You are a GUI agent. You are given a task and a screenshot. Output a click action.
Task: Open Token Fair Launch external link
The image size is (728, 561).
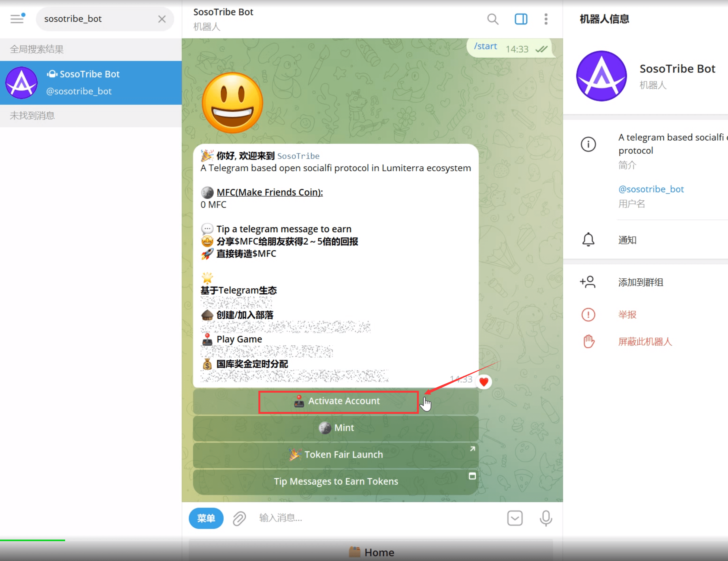[336, 455]
